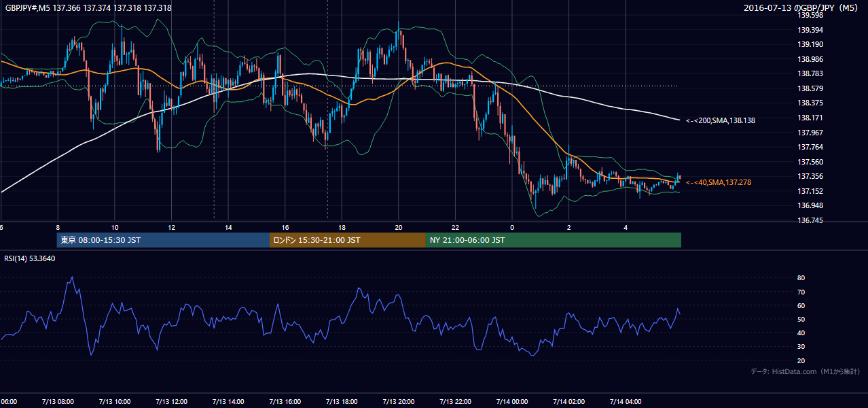868x408 pixels.
Task: Click hour label 4 under price chart
Action: 626,227
